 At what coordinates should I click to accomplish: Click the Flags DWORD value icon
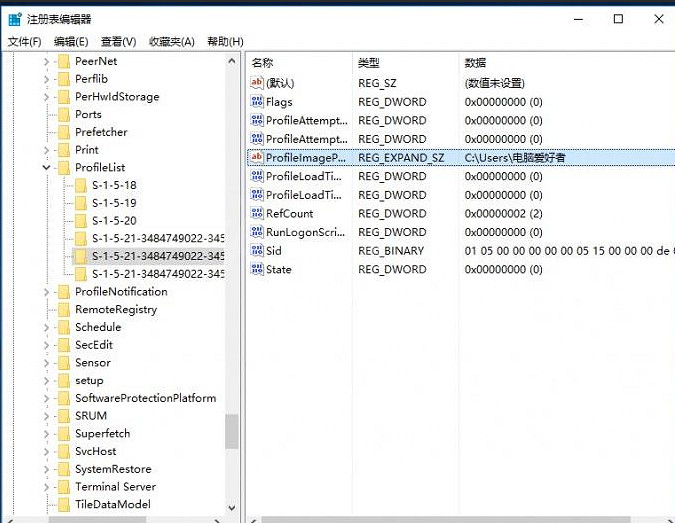[257, 102]
